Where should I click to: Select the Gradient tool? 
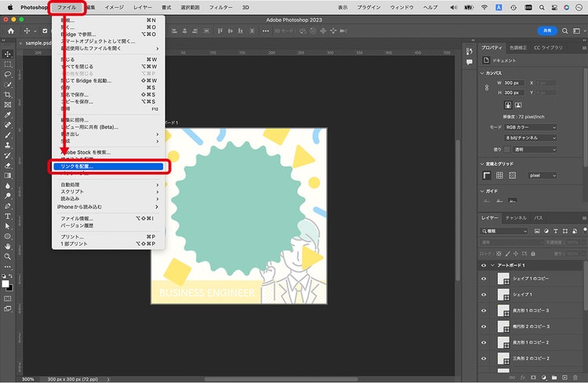click(8, 176)
